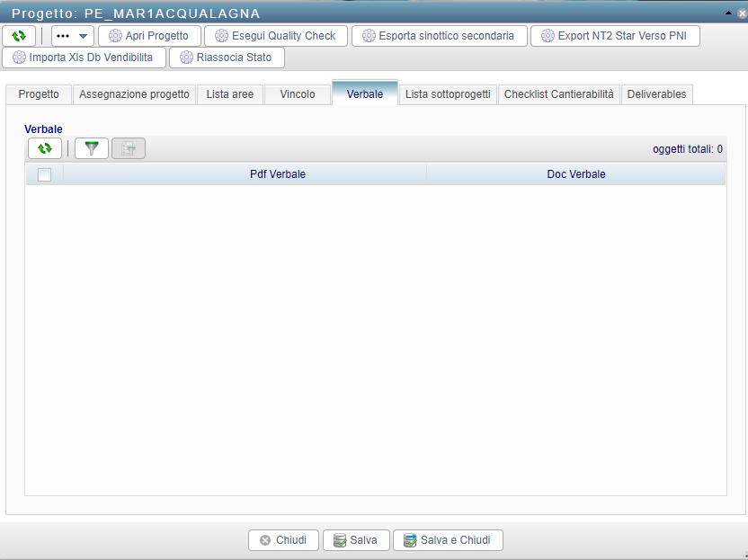748x560 pixels.
Task: Click the green refresh icon in top toolbar
Action: (x=19, y=36)
